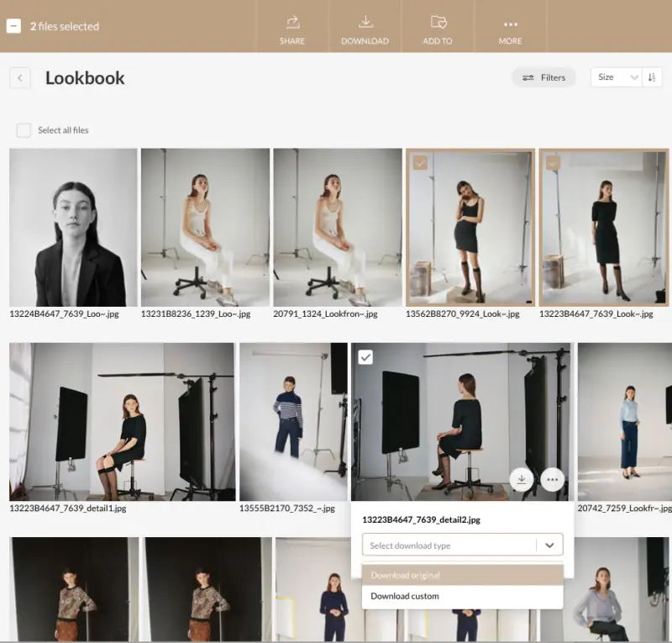
Task: Open the 13223B4647_7639_detail1.jpg thumbnail
Action: point(123,422)
